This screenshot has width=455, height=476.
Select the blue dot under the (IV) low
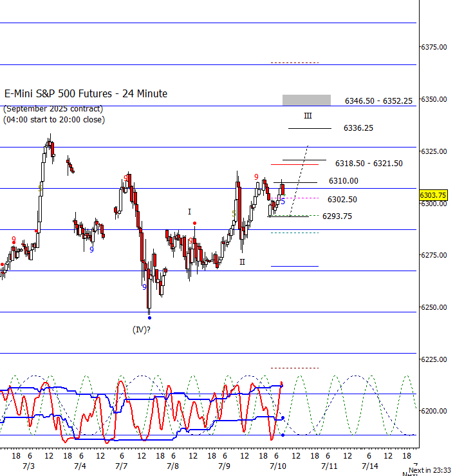click(149, 318)
